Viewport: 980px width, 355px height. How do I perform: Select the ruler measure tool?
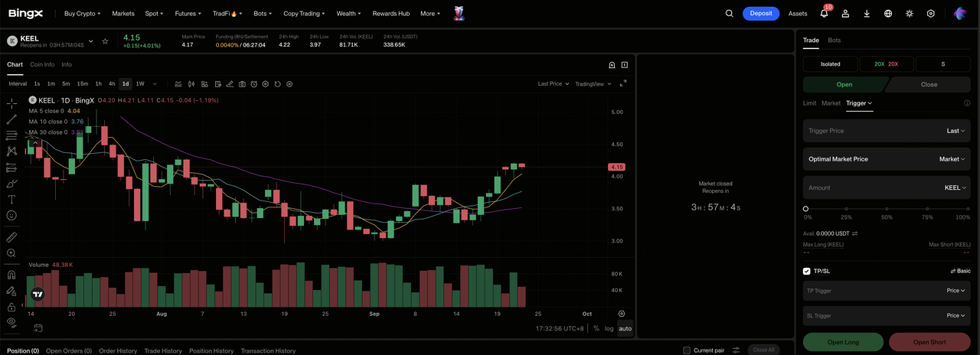[x=11, y=236]
